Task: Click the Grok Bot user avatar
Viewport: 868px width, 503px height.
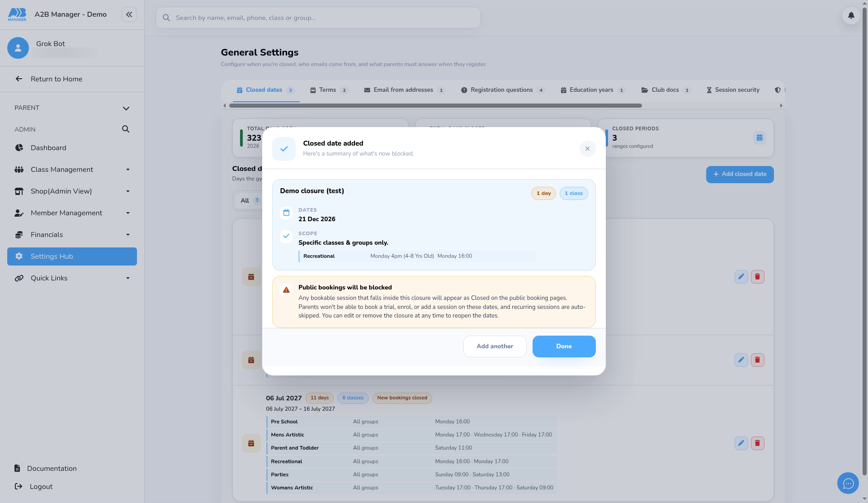Action: coord(18,48)
